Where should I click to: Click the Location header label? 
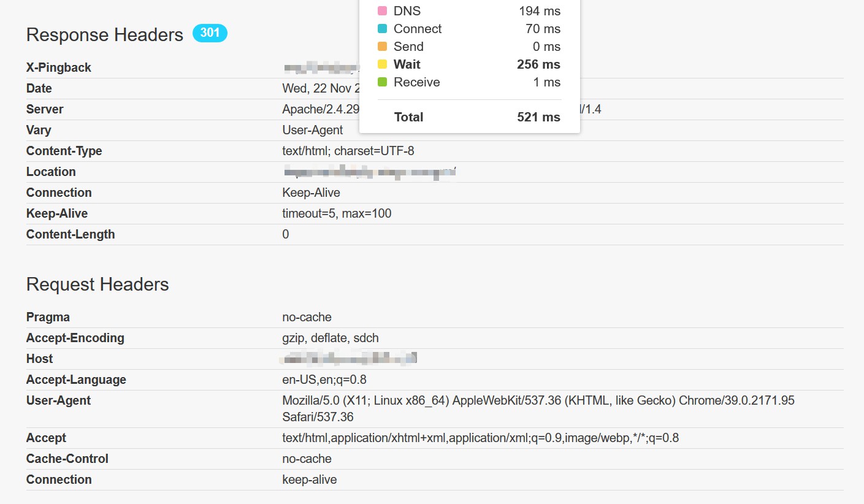(51, 172)
